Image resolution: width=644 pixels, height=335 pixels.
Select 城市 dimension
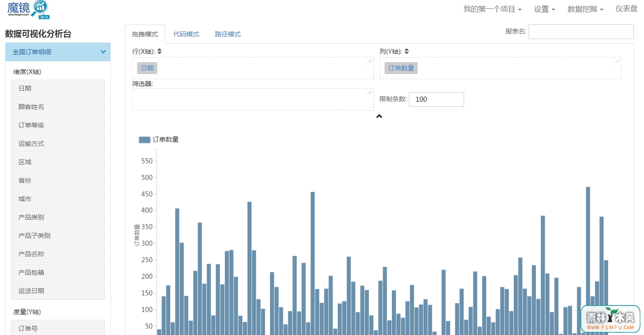point(58,199)
